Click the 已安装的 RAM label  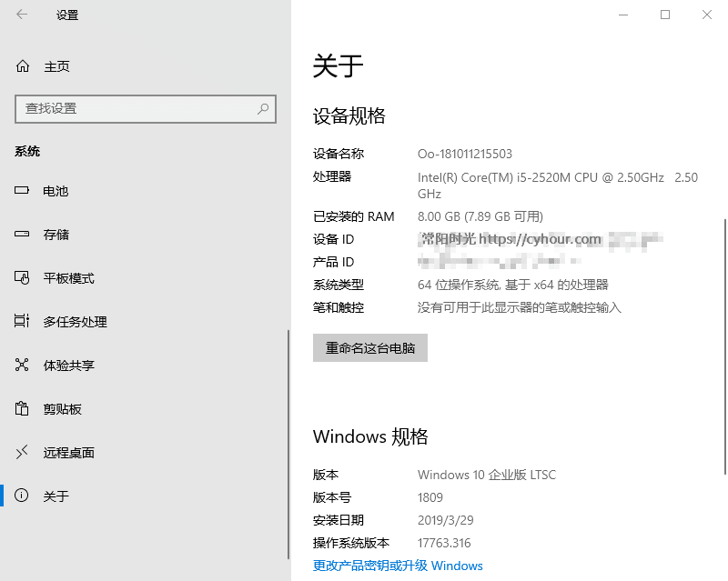tap(354, 216)
